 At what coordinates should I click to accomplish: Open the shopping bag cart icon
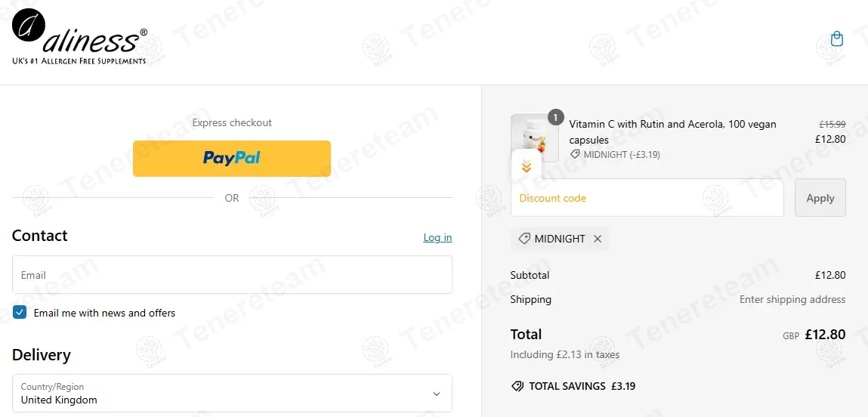[836, 39]
